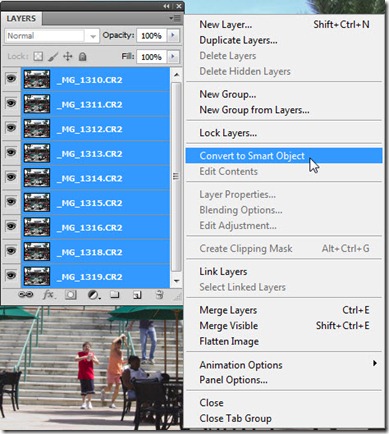Screen dimensions: 389x434
Task: Choose Convert to Smart Object
Action: click(284, 156)
